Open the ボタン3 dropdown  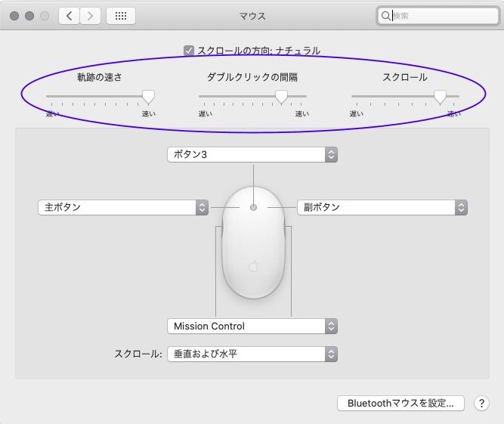point(252,155)
